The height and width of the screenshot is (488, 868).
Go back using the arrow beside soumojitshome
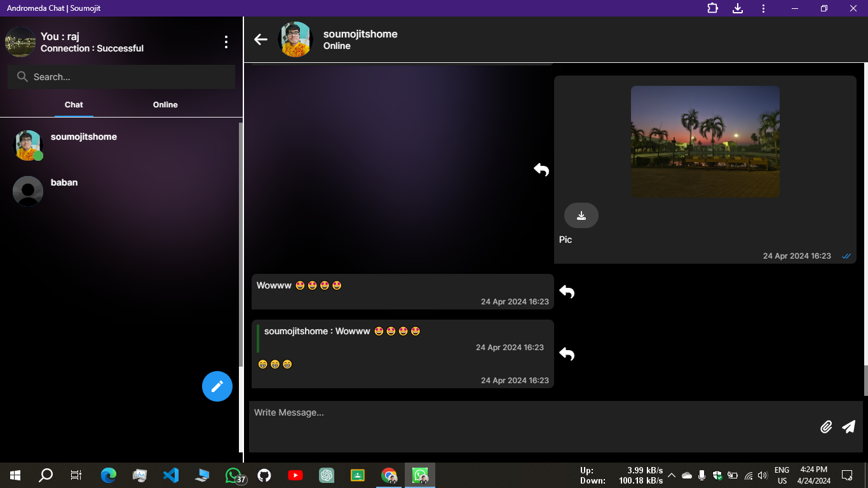260,39
